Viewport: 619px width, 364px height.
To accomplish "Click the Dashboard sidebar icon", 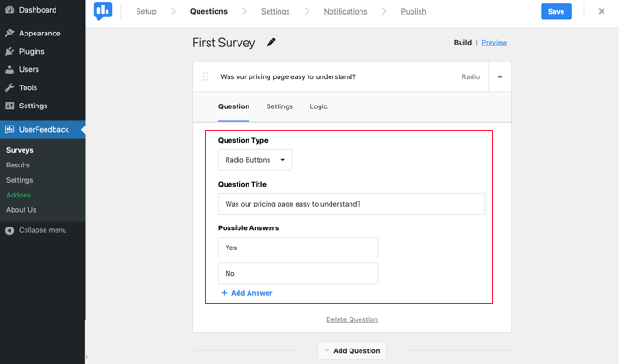I will [10, 10].
